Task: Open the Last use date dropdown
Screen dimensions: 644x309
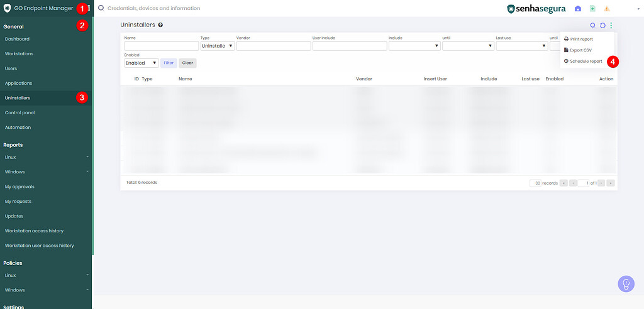Action: (522, 46)
